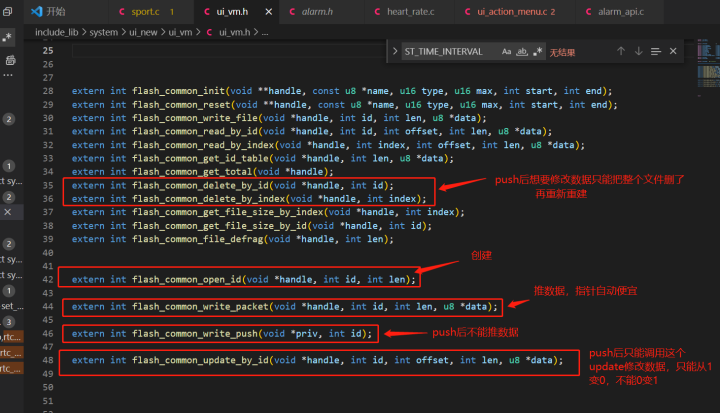Click flash_common_get_file_size_by_index function name
The height and width of the screenshot is (413, 720).
(x=228, y=212)
